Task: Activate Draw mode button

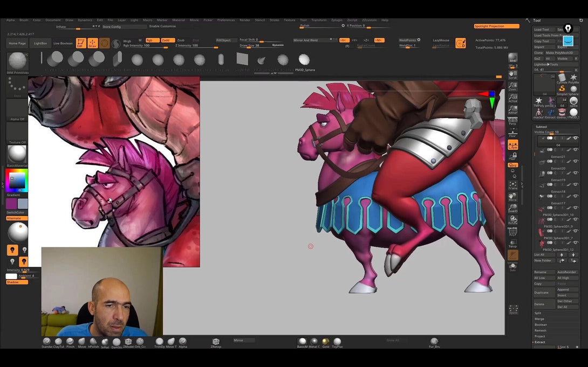Action: click(93, 43)
